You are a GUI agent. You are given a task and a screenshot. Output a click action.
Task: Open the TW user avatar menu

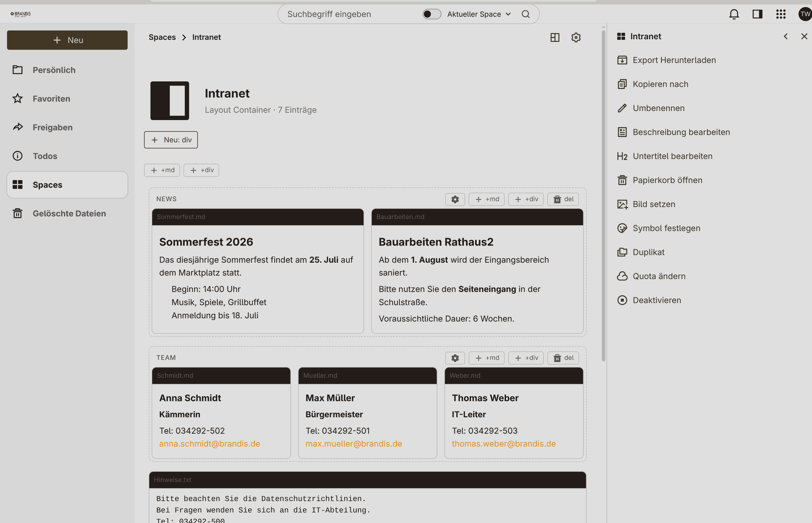(x=805, y=14)
